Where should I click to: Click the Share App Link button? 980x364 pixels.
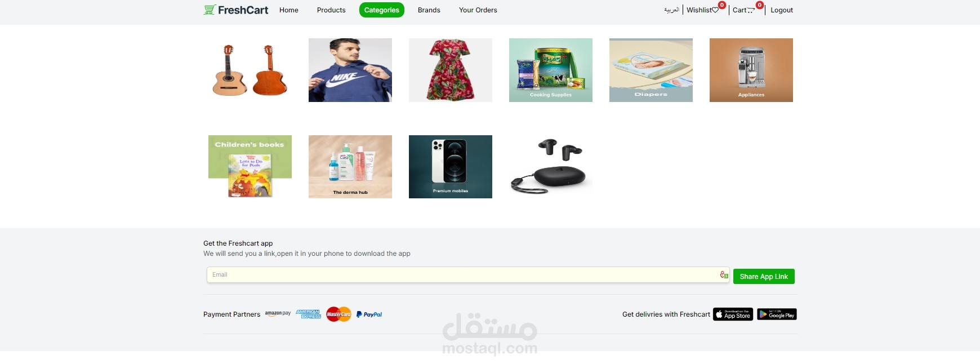tap(764, 276)
